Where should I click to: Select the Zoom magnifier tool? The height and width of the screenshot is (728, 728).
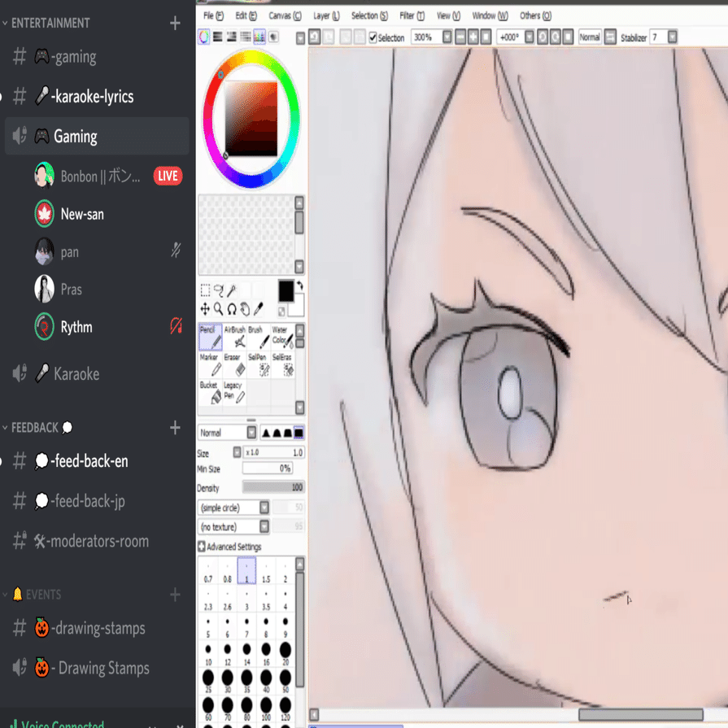[x=218, y=309]
